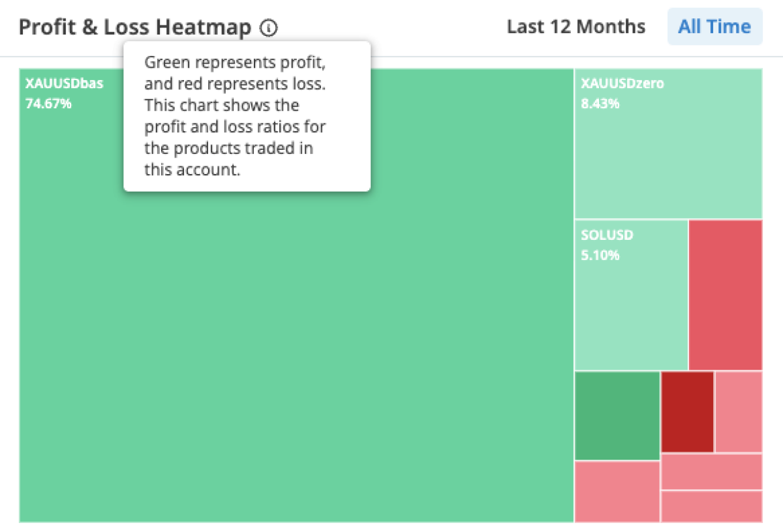
Task: Select the All Time tab
Action: pyautogui.click(x=714, y=26)
